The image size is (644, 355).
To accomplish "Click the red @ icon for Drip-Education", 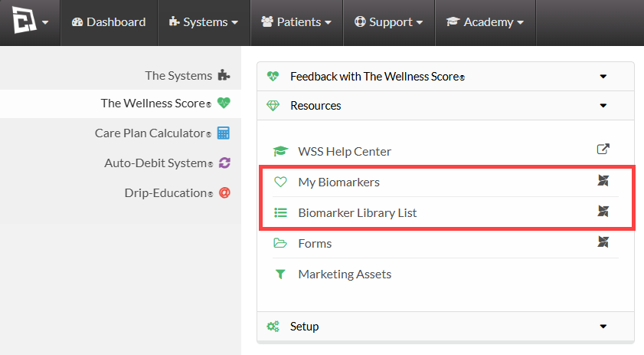I will pos(224,192).
